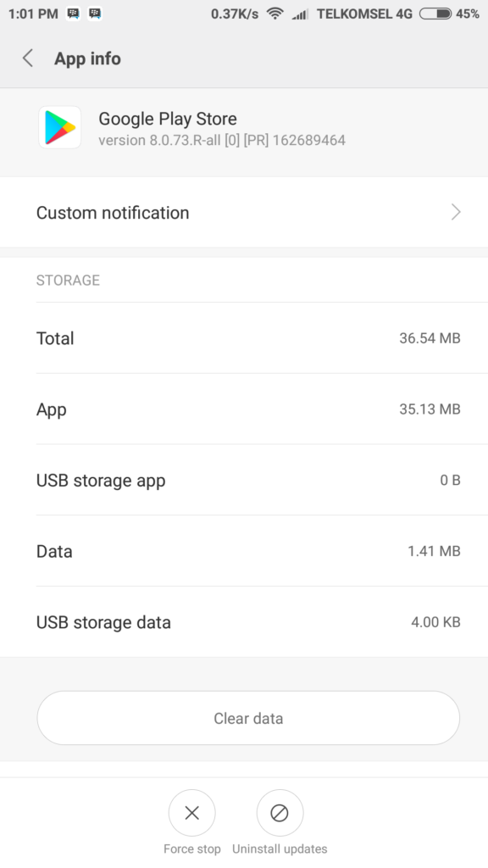The width and height of the screenshot is (488, 868).
Task: Click the back arrow on App info
Action: tap(28, 59)
